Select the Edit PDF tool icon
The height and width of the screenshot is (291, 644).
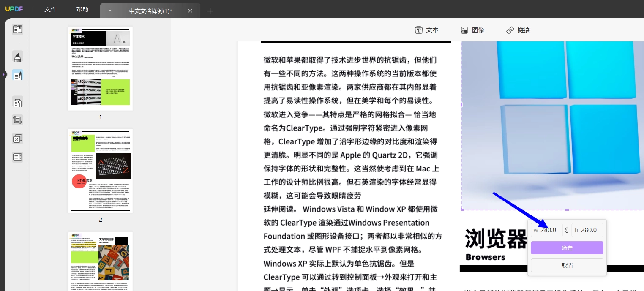[17, 76]
